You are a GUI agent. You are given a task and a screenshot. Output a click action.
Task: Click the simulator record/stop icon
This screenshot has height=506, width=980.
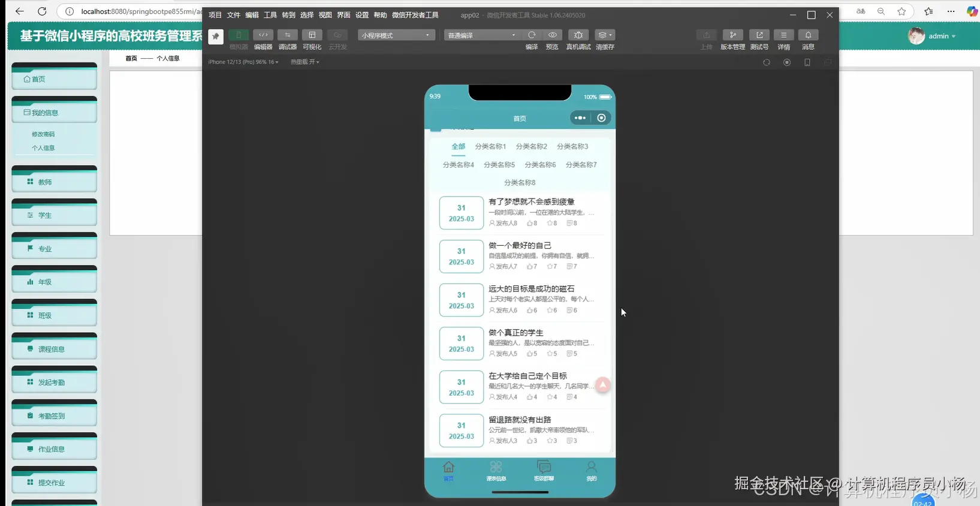[x=787, y=62]
